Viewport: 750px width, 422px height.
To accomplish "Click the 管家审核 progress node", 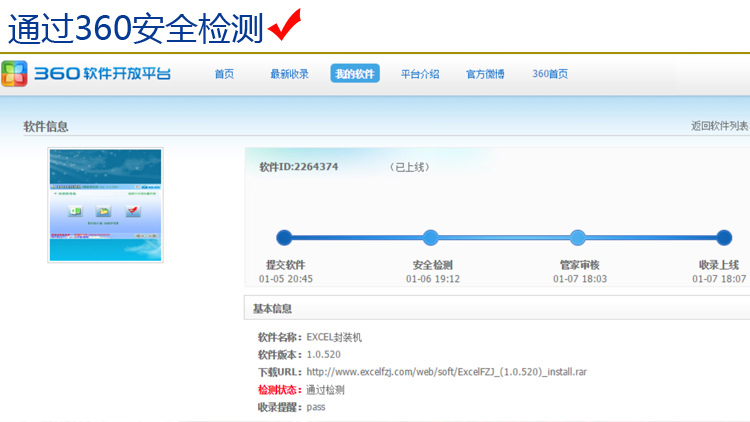I will [577, 237].
